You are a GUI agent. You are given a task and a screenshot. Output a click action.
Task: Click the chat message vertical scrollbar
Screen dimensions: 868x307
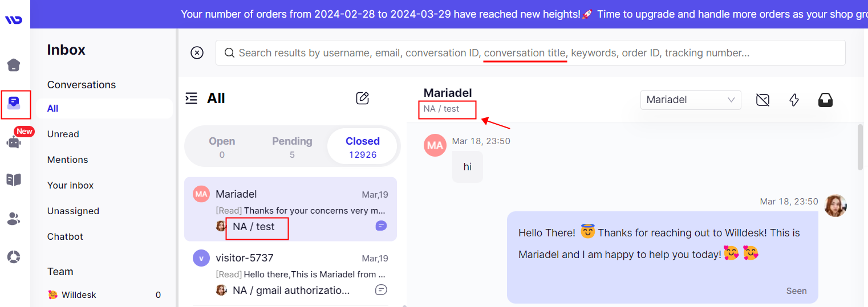point(860,147)
